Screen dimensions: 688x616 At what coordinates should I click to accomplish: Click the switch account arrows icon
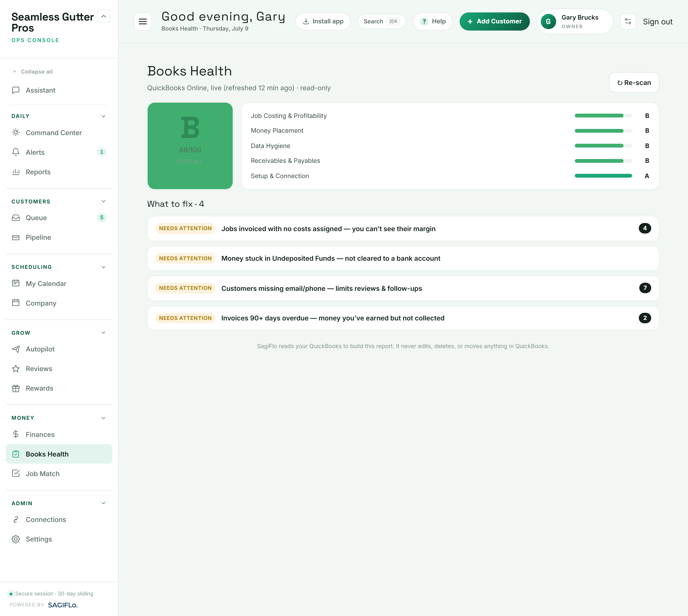[x=628, y=21]
